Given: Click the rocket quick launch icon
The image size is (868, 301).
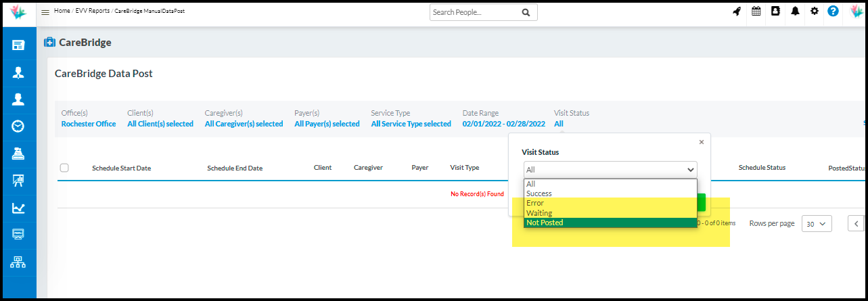Looking at the screenshot, I should coord(737,11).
